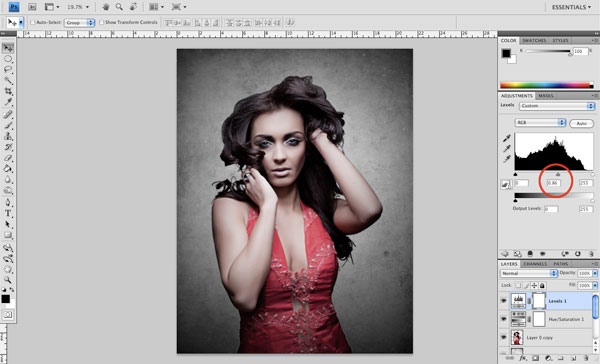Screen dimensions: 600x364
Task: Select the Clone Stamp tool
Action: 8,136
